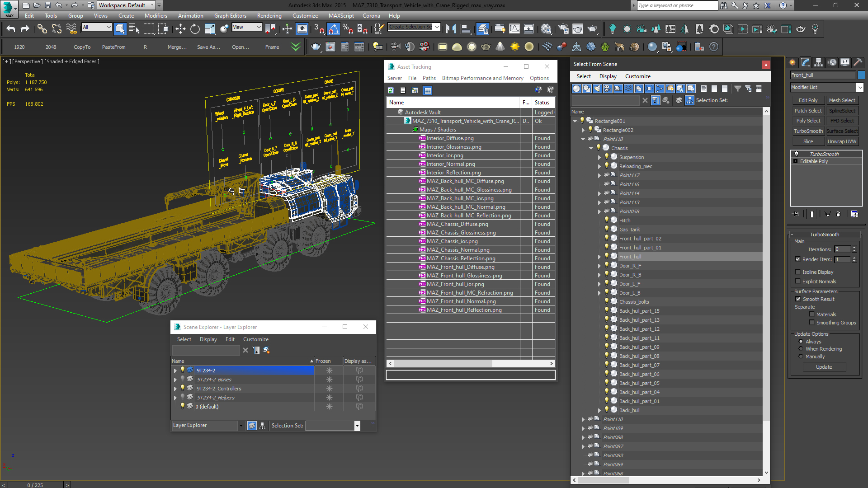The image size is (868, 488).
Task: Click object color swatch beside Front_hull name
Action: (861, 75)
